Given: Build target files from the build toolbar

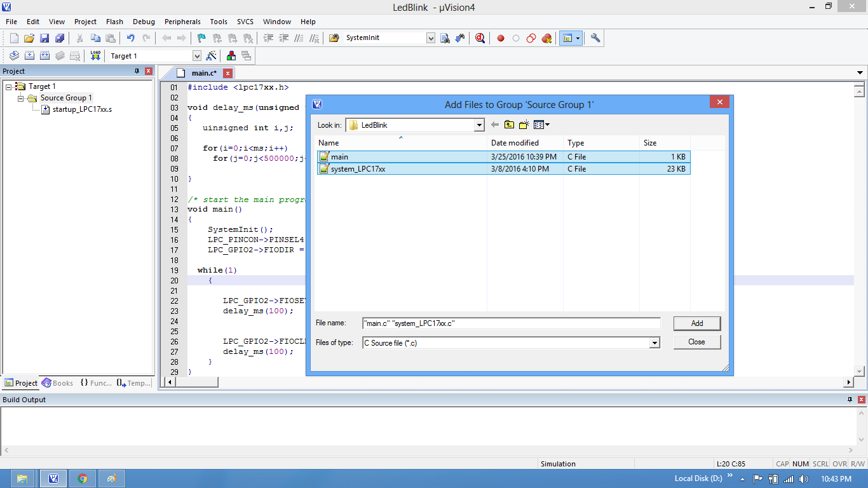Looking at the screenshot, I should pos(29,56).
